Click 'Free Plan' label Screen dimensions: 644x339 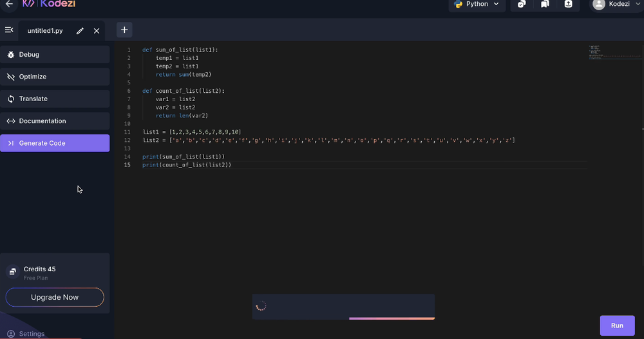[35, 278]
